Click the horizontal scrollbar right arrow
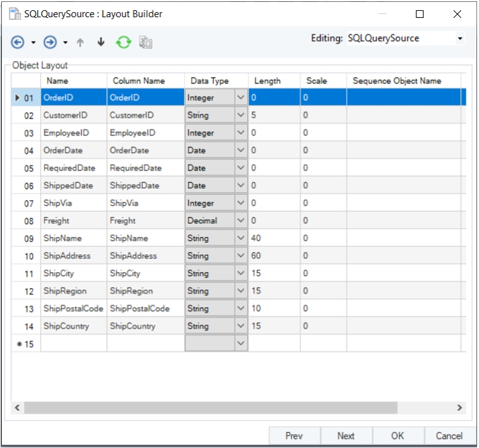This screenshot has width=479, height=448. pyautogui.click(x=459, y=407)
